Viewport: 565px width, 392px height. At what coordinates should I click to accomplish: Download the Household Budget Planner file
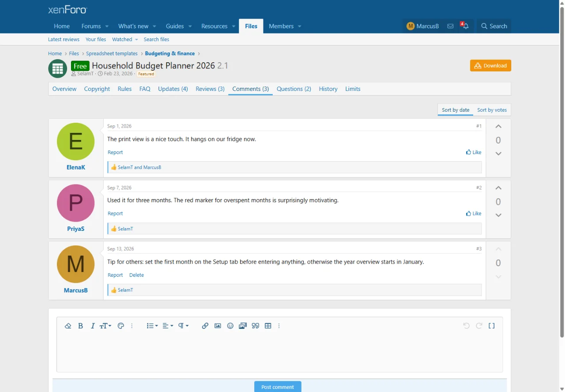click(490, 65)
